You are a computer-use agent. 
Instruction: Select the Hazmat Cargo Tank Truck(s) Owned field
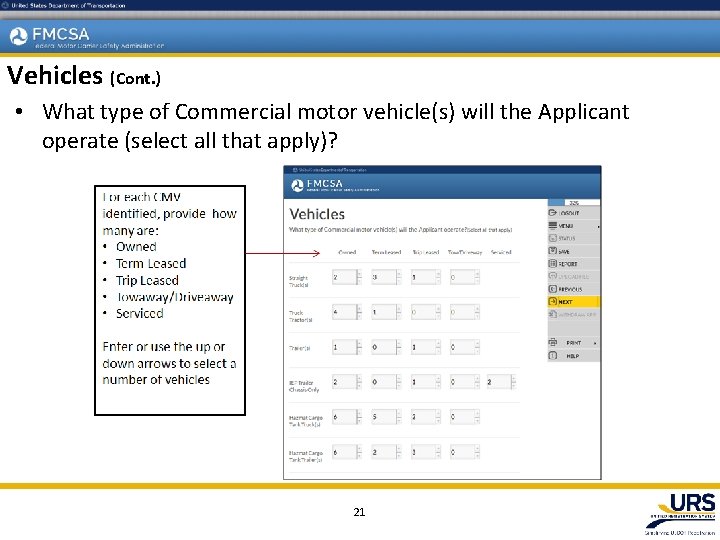347,416
